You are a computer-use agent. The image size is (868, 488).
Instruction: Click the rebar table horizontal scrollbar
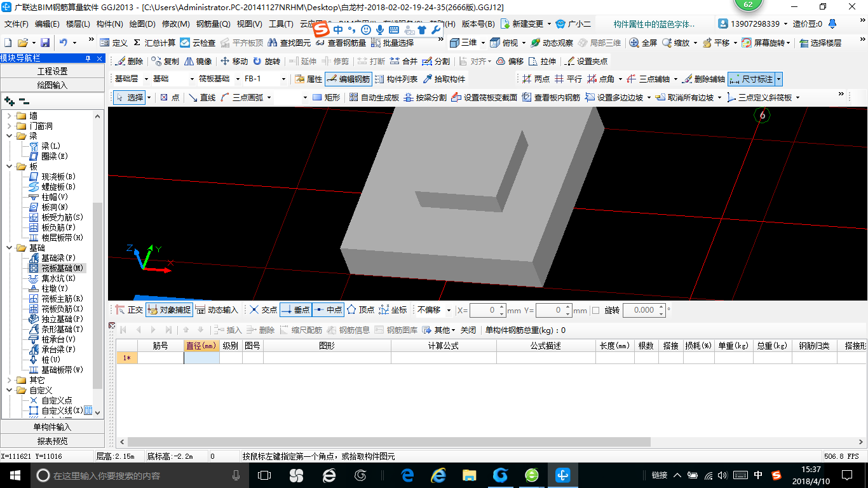tap(389, 442)
